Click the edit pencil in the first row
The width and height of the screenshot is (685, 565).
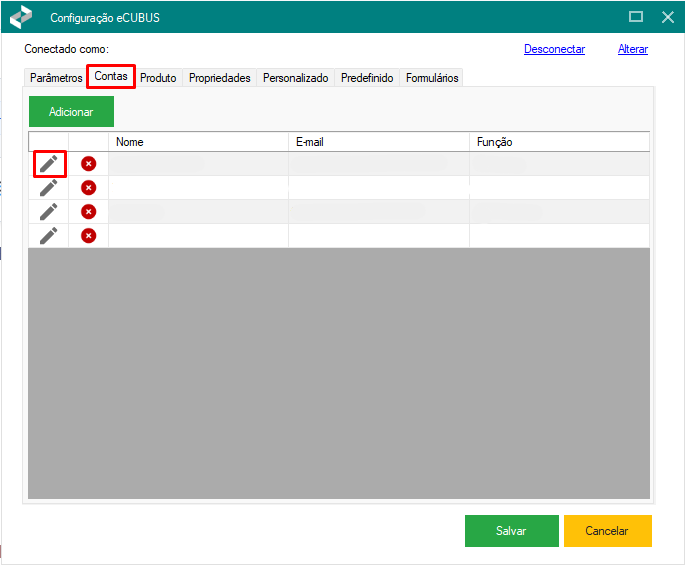[x=48, y=163]
